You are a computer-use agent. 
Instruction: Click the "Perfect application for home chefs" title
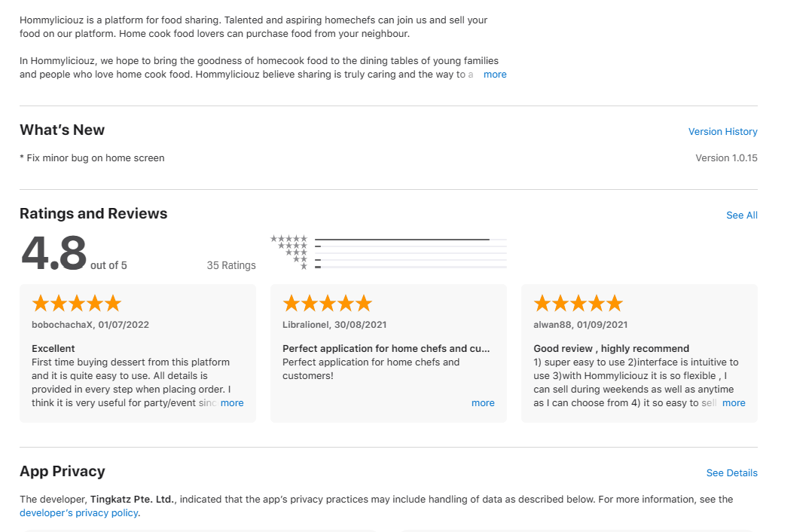point(386,349)
